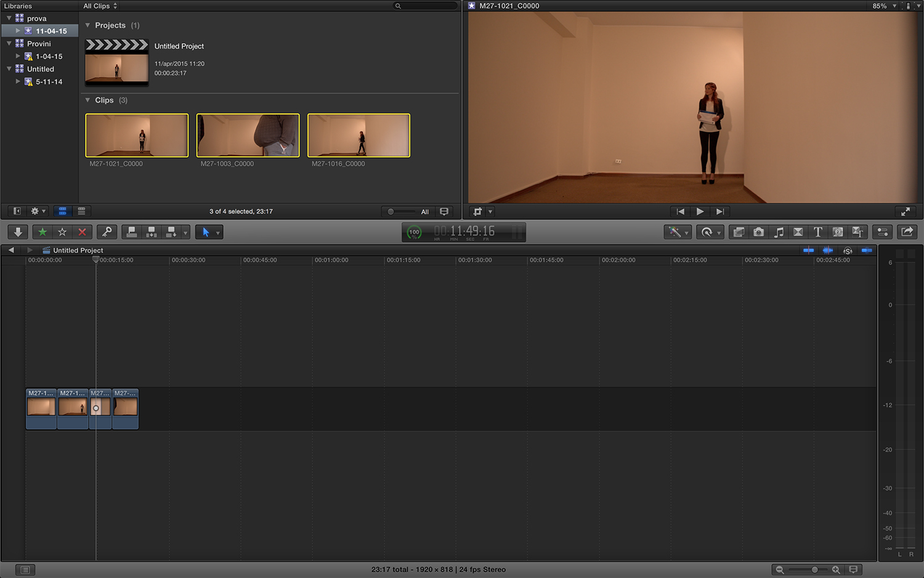Image resolution: width=924 pixels, height=578 pixels.
Task: Expand the 5-11-14 event
Action: coord(18,81)
